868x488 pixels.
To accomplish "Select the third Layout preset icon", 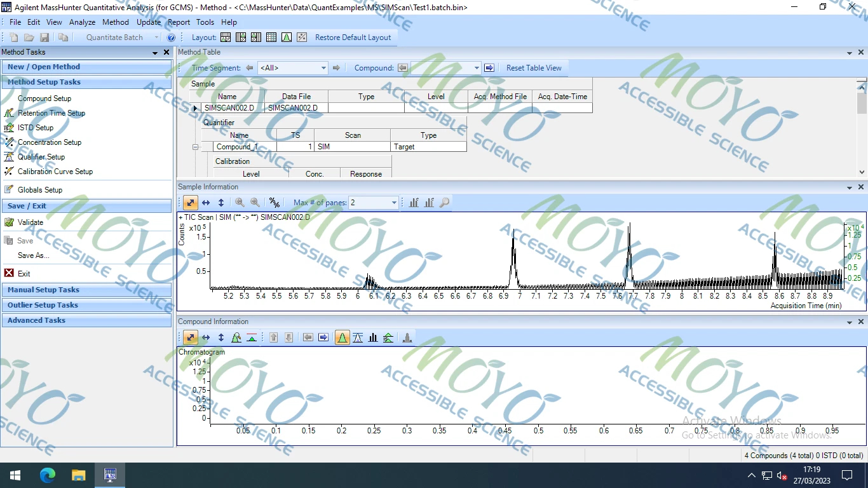I will pos(256,37).
